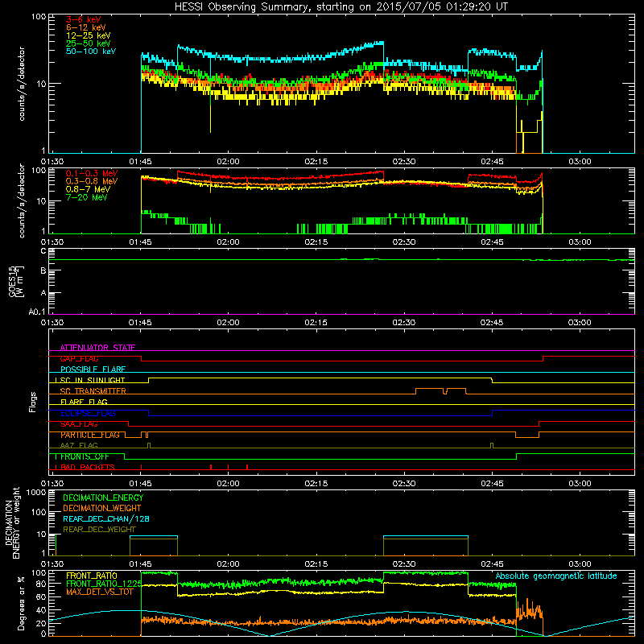Screen dimensions: 644x644
Task: Click the MAX_DET_VS_TOT legend label
Action: click(100, 592)
